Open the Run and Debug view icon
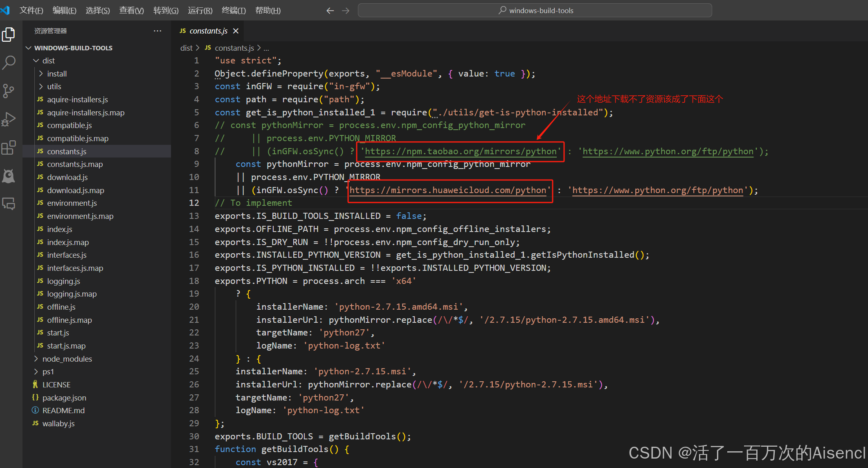Image resolution: width=868 pixels, height=468 pixels. 9,119
